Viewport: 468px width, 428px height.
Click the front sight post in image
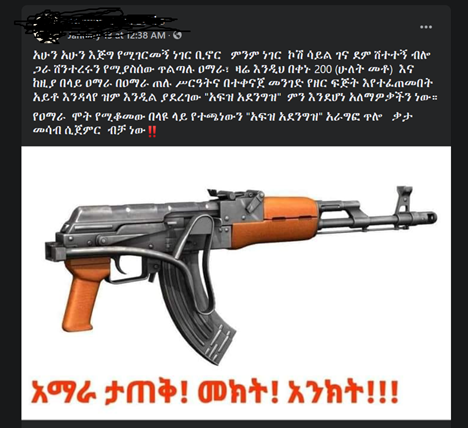coord(403,200)
